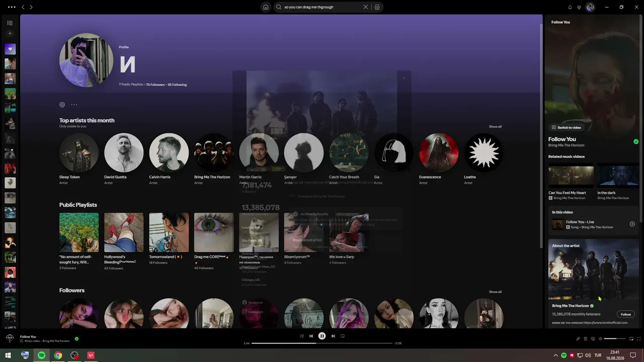Expand Your Library sidebar
This screenshot has height=362, width=644.
(x=10, y=23)
